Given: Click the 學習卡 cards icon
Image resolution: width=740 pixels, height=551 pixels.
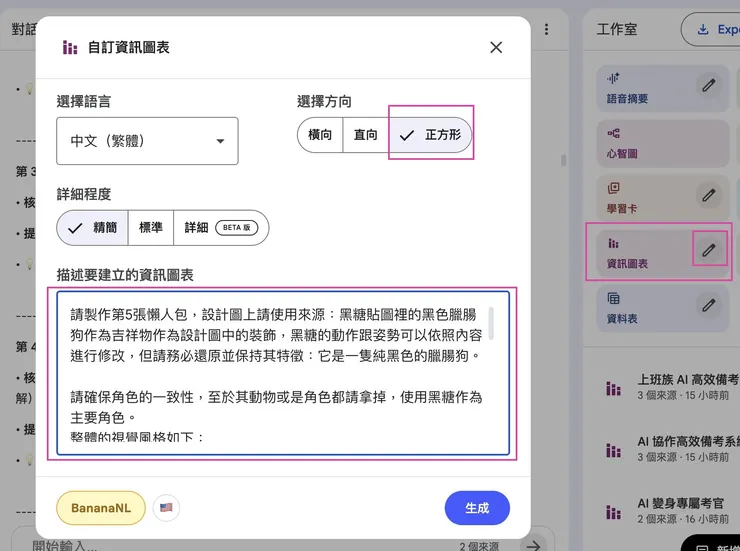Looking at the screenshot, I should pos(614,188).
